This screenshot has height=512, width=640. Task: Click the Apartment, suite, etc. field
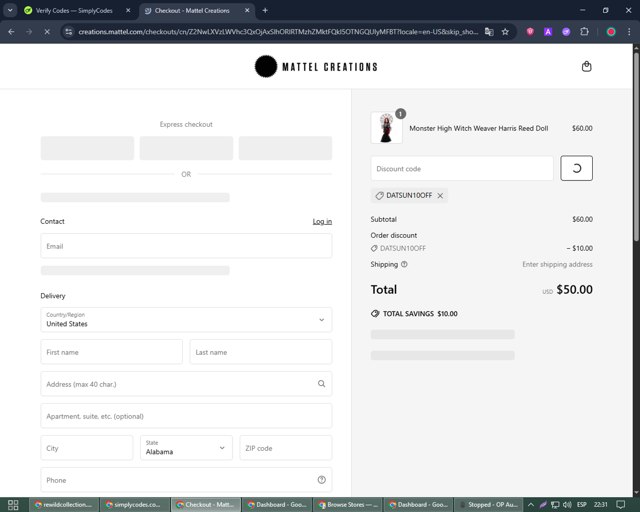(x=186, y=416)
